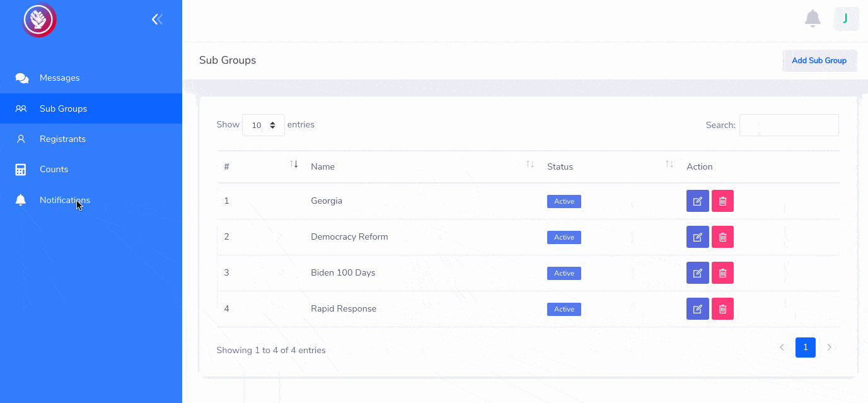Image resolution: width=868 pixels, height=403 pixels.
Task: Click the Registrants person icon
Action: point(21,139)
